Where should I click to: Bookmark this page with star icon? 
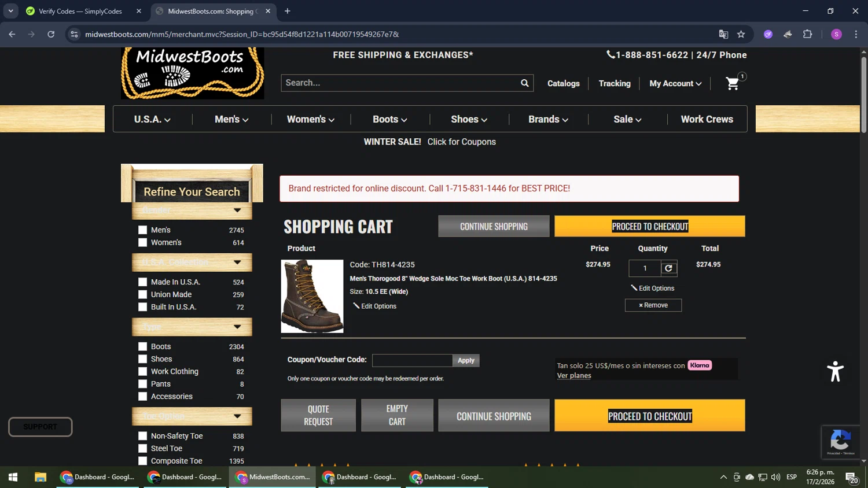click(x=741, y=34)
